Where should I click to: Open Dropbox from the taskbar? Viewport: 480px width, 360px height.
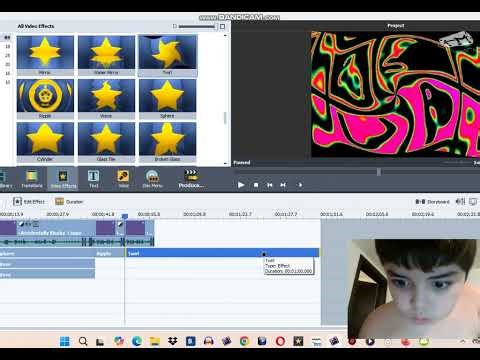(173, 341)
